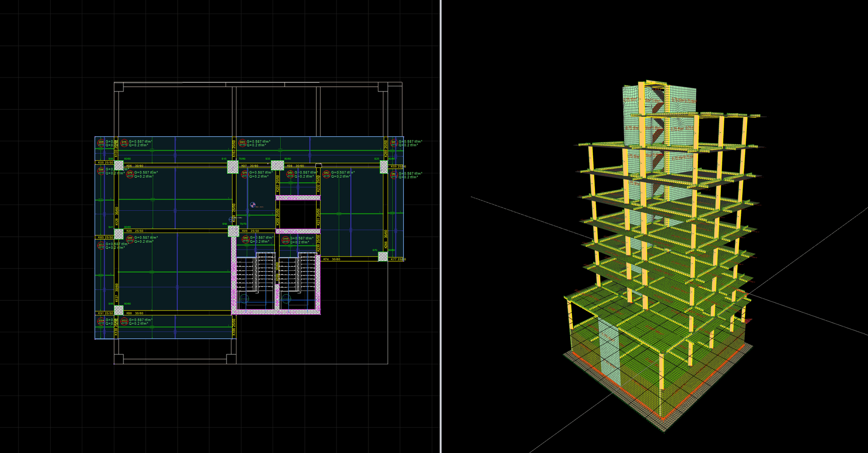Click vertical beam label K231 25/50
Image resolution: width=868 pixels, height=453 pixels.
(x=318, y=217)
